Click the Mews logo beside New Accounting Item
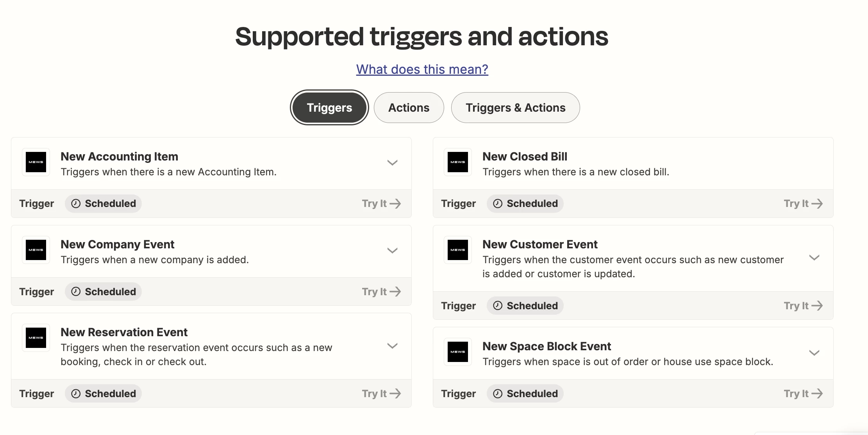The image size is (868, 435). point(36,162)
